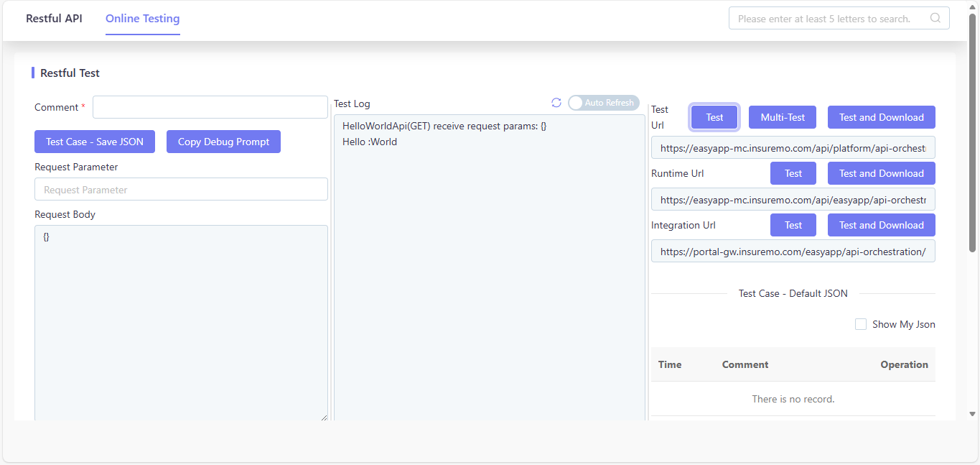Run the Integration Url Test button
Screen dimensions: 980x465
click(x=793, y=225)
